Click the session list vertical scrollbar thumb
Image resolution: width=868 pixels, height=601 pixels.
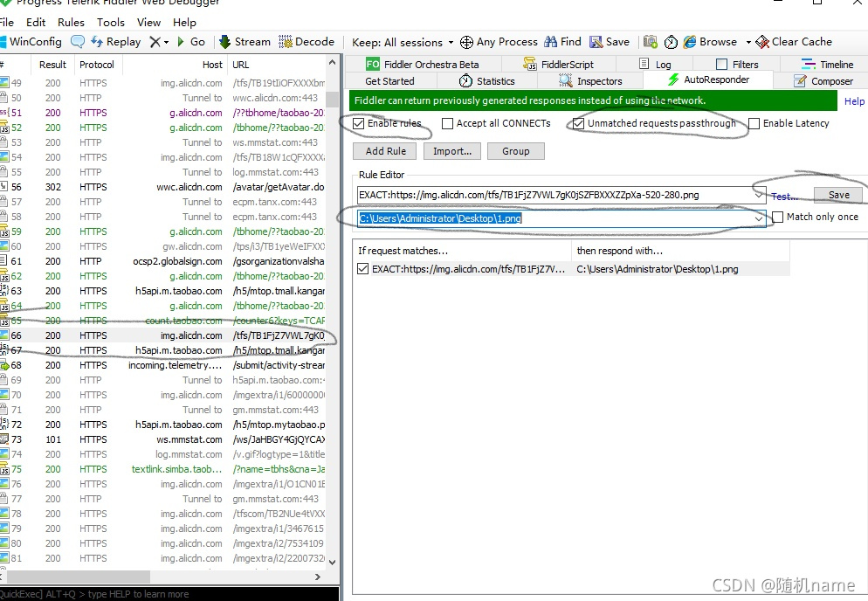332,99
